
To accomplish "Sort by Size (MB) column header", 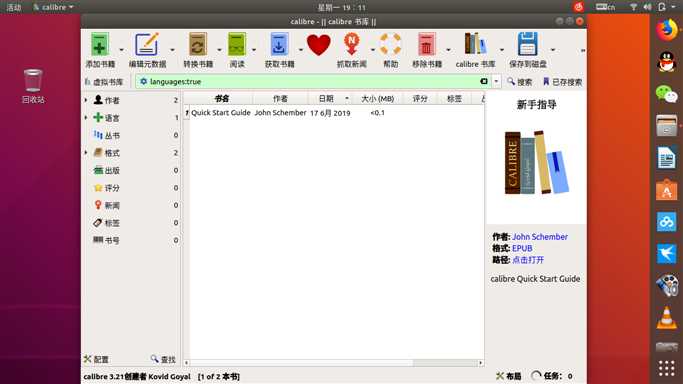I will [378, 99].
